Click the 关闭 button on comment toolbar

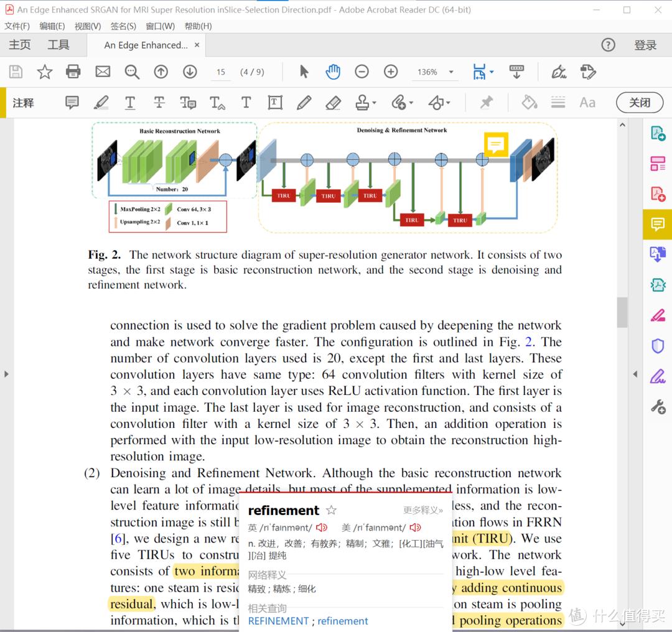pos(639,103)
